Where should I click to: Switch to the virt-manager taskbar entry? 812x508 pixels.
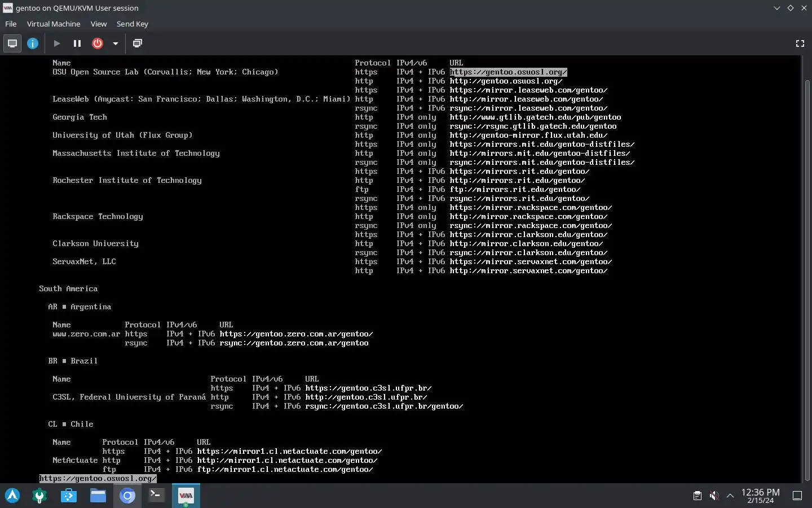coord(186,496)
